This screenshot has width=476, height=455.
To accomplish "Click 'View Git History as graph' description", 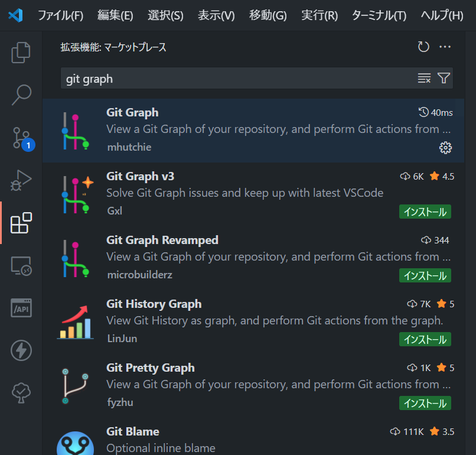I will tap(275, 320).
